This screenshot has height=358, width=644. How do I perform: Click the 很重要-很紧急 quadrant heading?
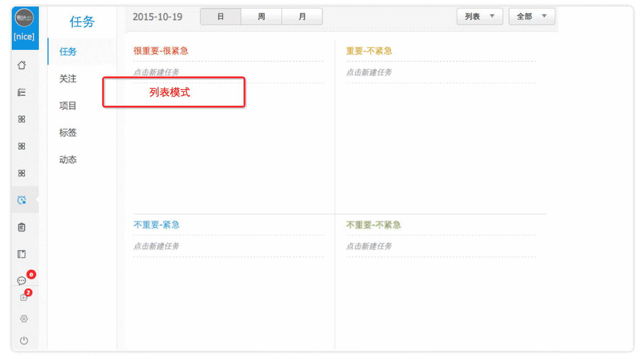(161, 51)
